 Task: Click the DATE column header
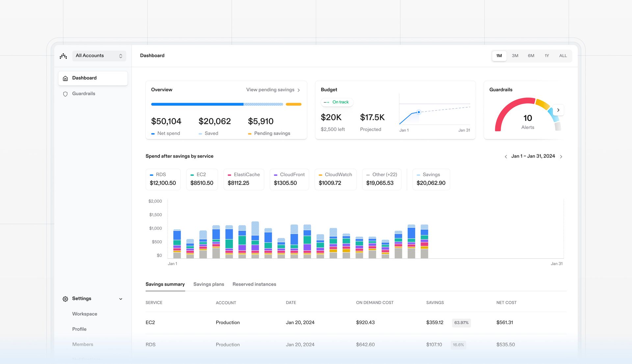tap(291, 303)
